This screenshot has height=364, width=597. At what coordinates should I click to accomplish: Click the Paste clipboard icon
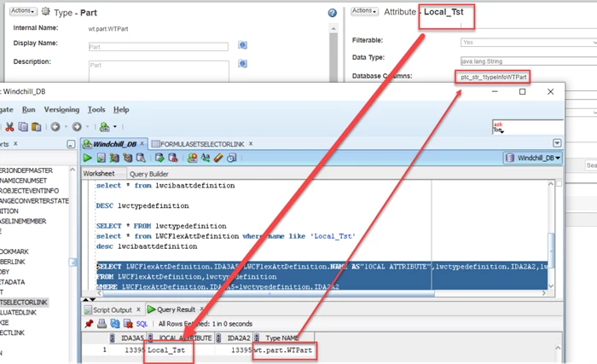tap(36, 127)
